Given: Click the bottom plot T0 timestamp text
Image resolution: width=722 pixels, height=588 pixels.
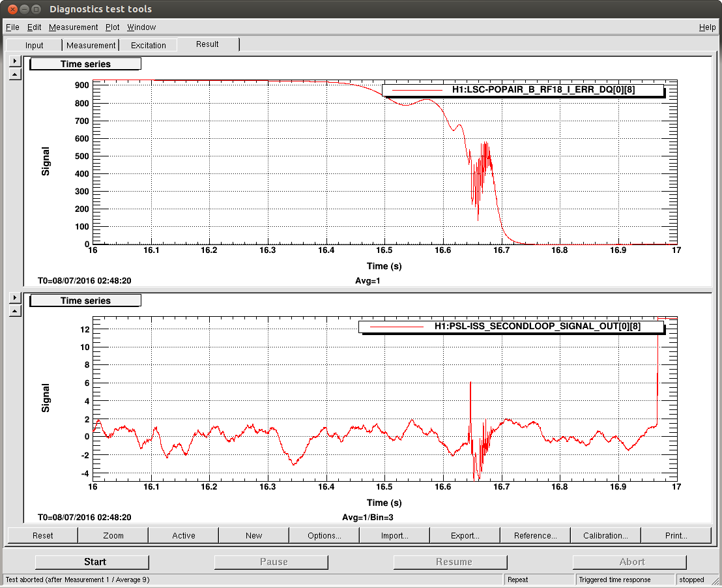Looking at the screenshot, I should [x=84, y=517].
